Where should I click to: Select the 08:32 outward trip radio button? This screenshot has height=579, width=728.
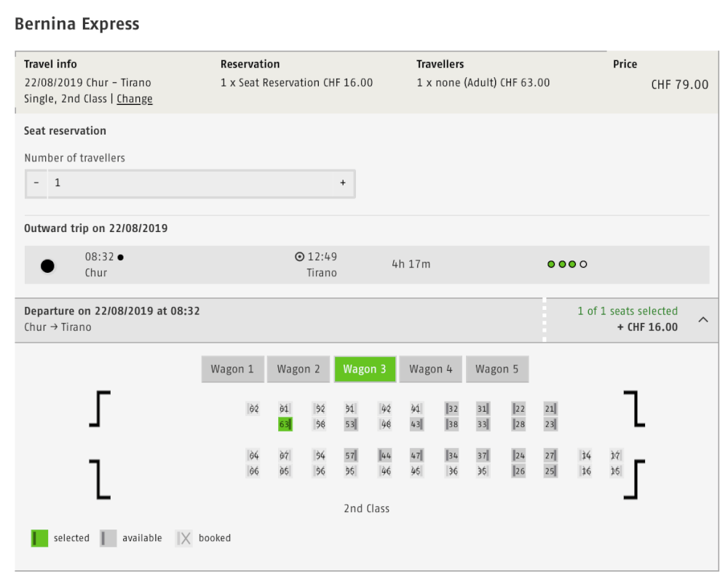coord(47,265)
